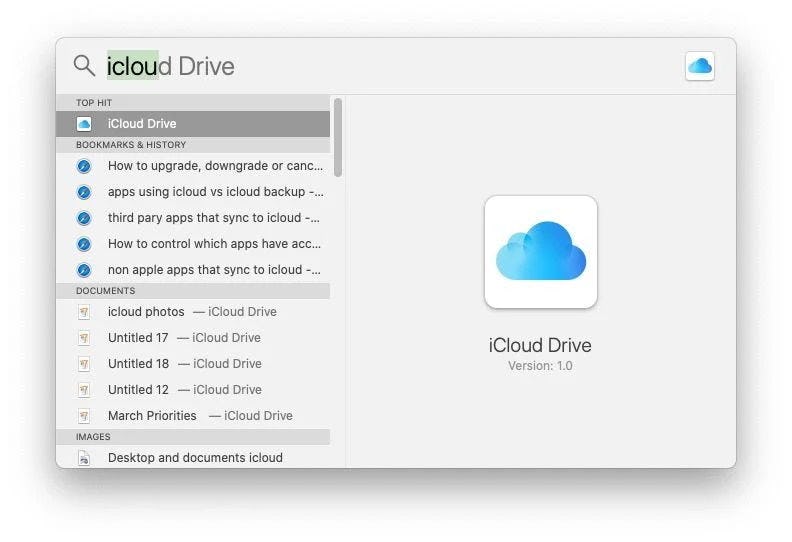Click Safari icon beside "How to control"

[x=84, y=244]
